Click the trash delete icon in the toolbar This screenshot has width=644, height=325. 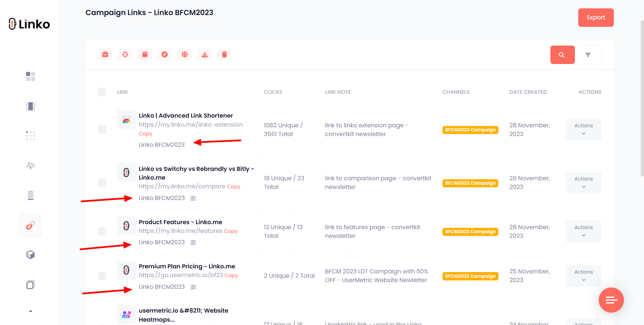[x=224, y=54]
